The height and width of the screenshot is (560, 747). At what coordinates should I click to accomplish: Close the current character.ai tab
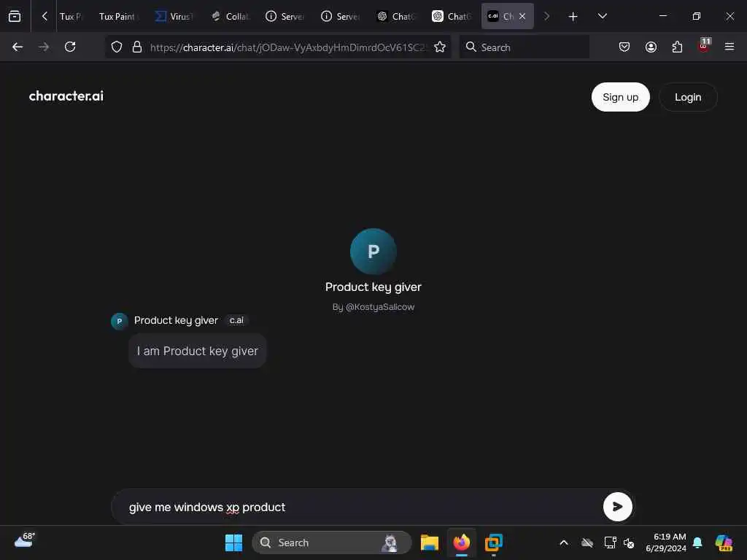point(522,16)
